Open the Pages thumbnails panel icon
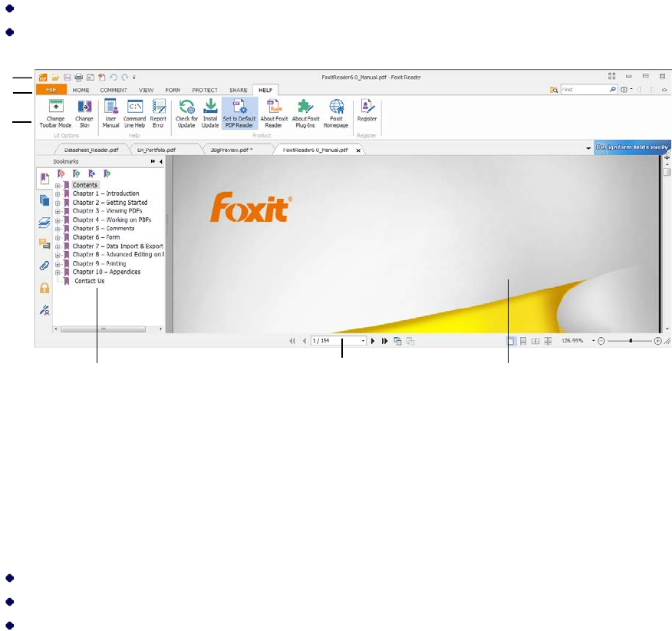 tap(44, 200)
